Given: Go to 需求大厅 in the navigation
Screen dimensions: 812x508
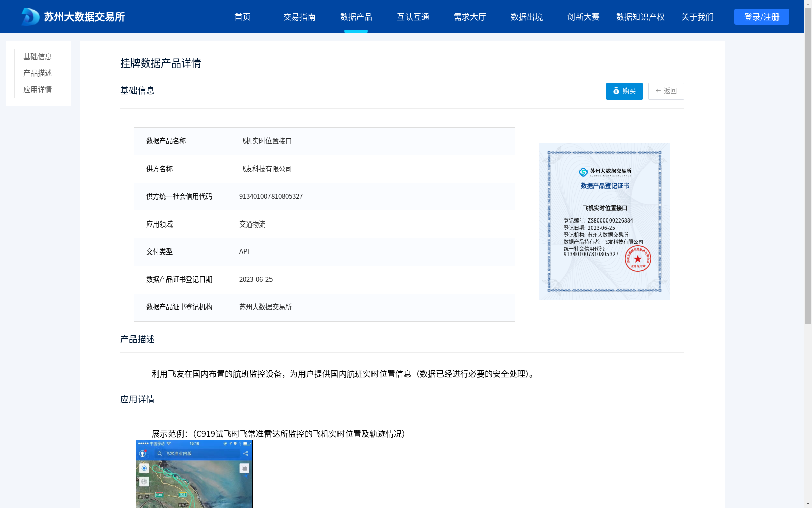Looking at the screenshot, I should (470, 17).
